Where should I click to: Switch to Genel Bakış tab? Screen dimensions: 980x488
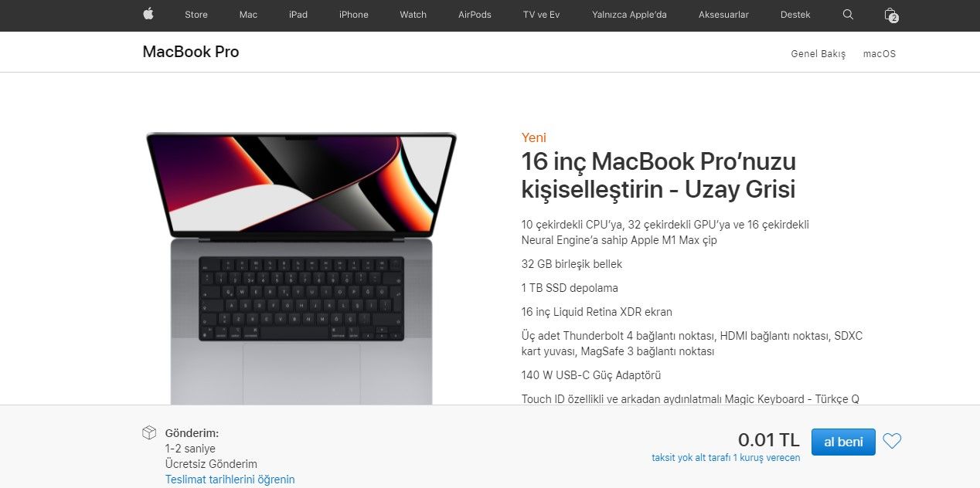coord(818,54)
